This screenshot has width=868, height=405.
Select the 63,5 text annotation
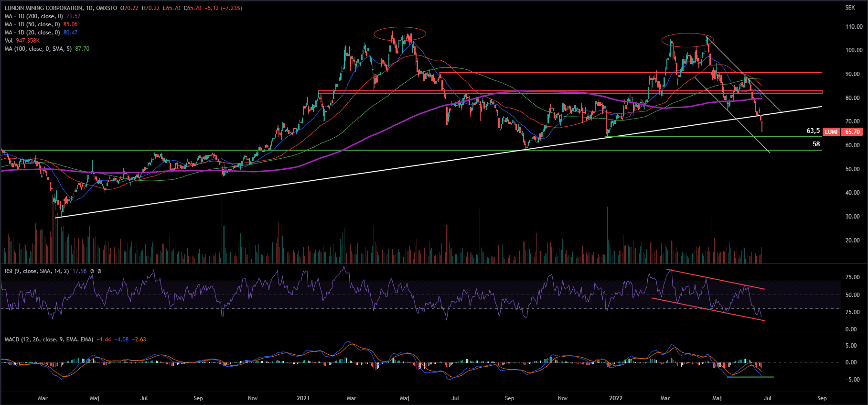tap(813, 131)
